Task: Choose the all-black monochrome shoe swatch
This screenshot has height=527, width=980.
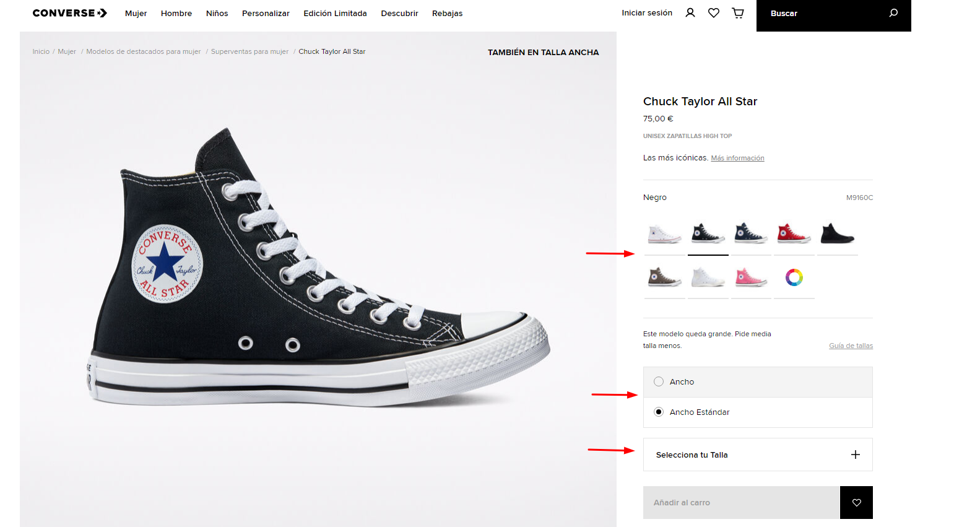Action: (838, 234)
